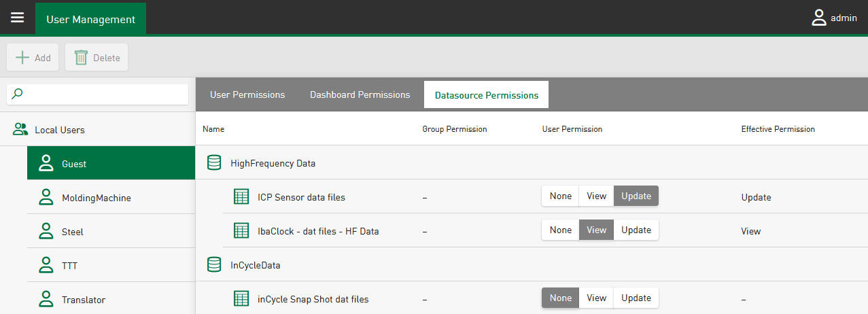Collapse the HighFrequency Data group
This screenshot has width=868, height=314.
[273, 163]
